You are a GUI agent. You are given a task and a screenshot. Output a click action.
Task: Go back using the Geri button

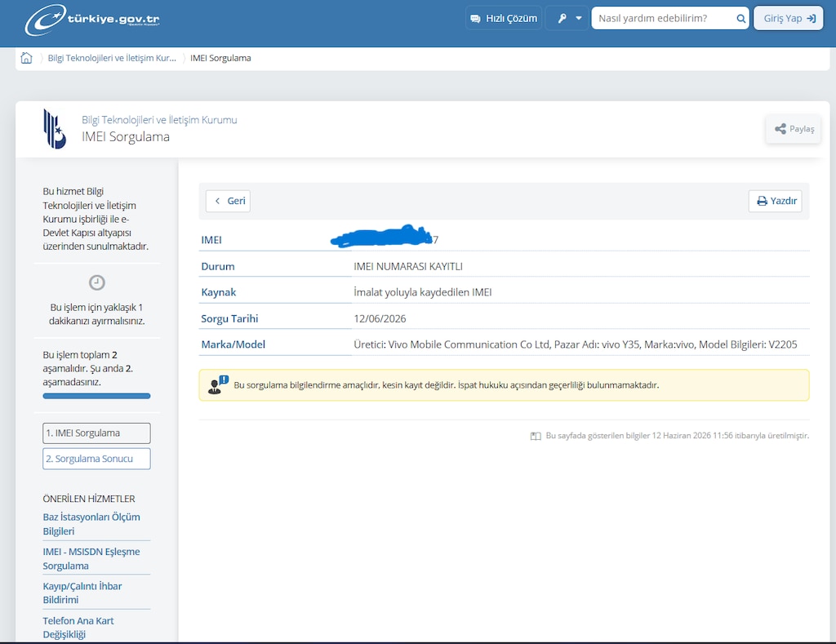tap(229, 201)
